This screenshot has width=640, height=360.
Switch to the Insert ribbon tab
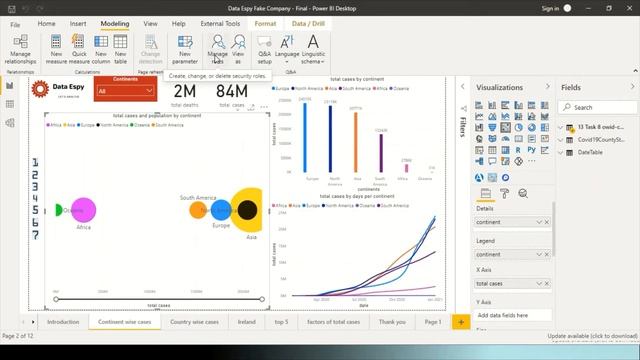point(78,24)
